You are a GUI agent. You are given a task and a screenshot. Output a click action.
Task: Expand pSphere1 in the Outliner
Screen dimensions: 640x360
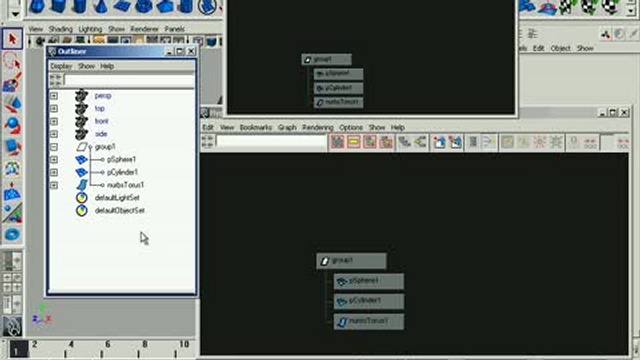[x=54, y=160]
